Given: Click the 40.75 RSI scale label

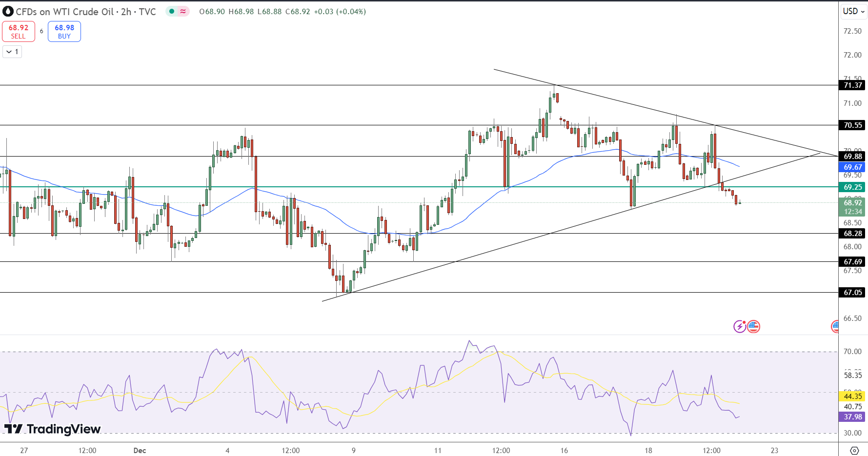Looking at the screenshot, I should coord(852,407).
